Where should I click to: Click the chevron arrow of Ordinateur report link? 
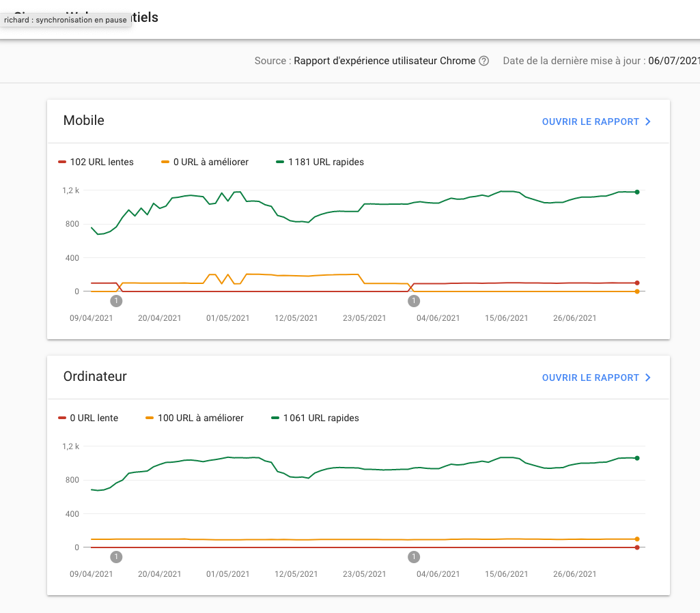click(x=647, y=378)
